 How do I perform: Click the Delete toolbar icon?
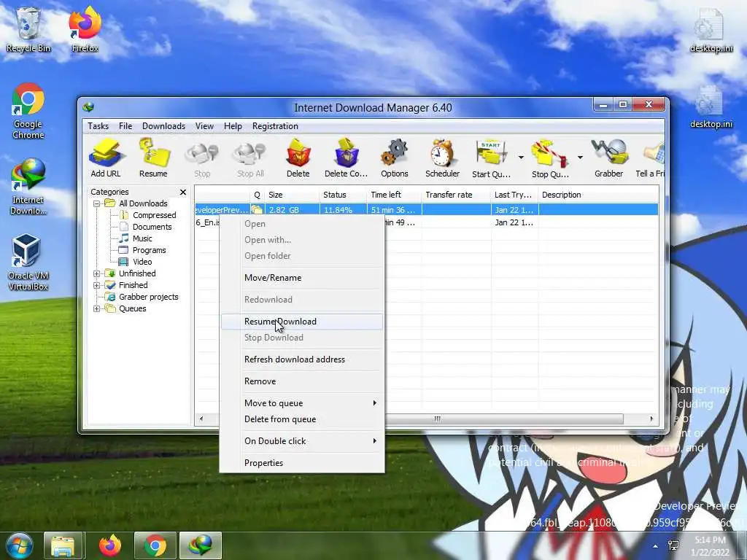(x=298, y=158)
